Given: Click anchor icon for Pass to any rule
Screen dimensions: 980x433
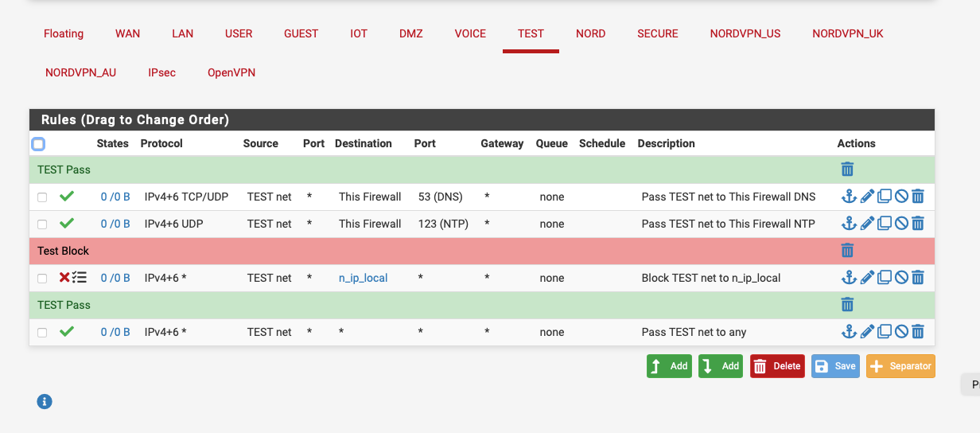Looking at the screenshot, I should click(x=849, y=332).
